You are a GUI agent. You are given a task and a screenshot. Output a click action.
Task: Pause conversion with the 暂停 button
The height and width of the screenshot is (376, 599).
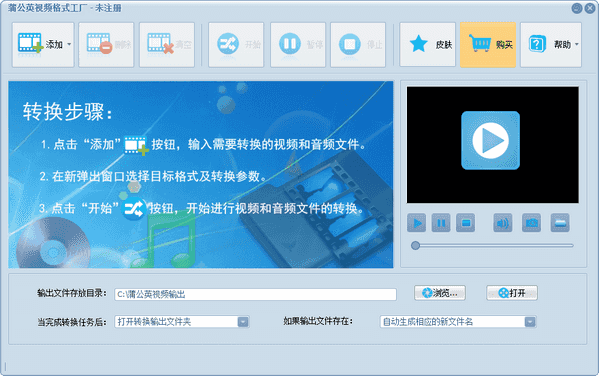pyautogui.click(x=298, y=45)
